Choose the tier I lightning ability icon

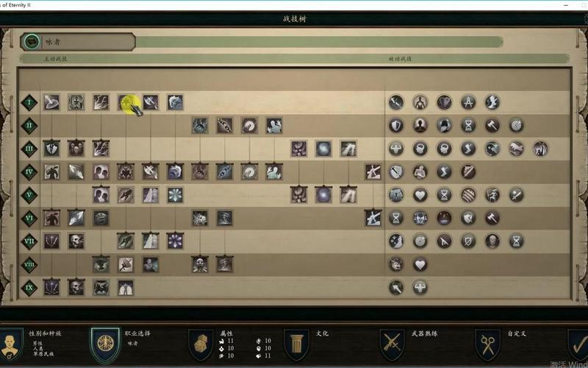(101, 102)
